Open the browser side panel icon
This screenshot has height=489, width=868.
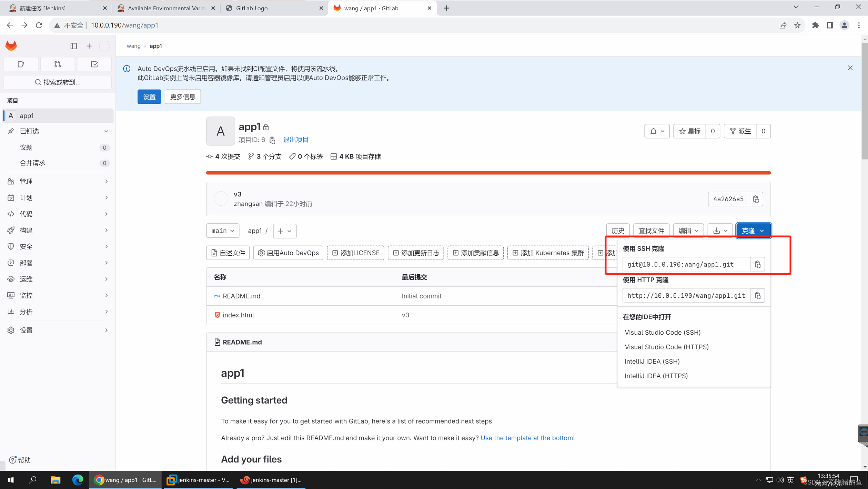830,25
